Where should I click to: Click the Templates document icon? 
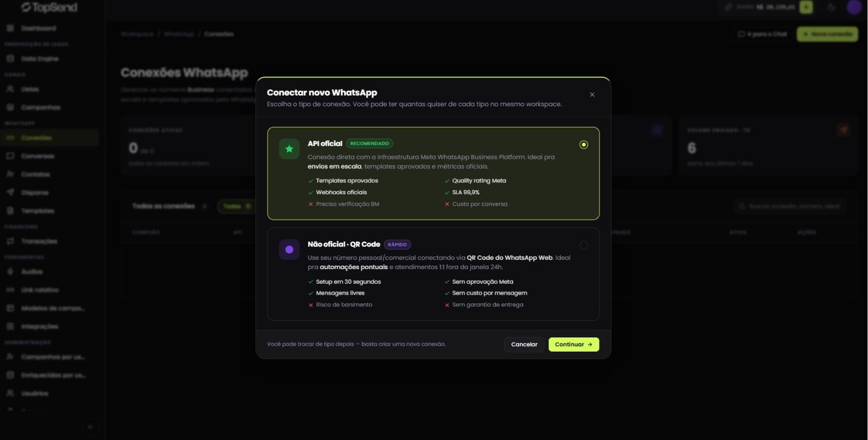(x=10, y=211)
